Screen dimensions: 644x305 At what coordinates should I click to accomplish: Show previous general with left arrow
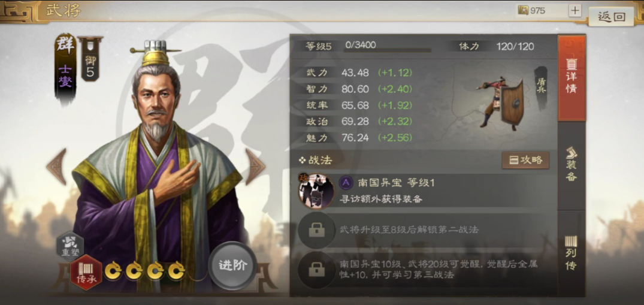click(56, 167)
